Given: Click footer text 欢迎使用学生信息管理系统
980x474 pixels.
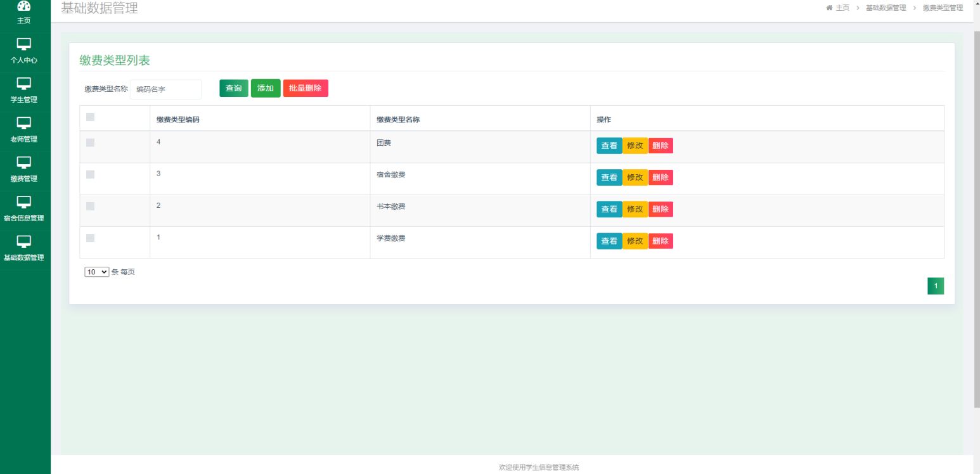Looking at the screenshot, I should pyautogui.click(x=539, y=468).
